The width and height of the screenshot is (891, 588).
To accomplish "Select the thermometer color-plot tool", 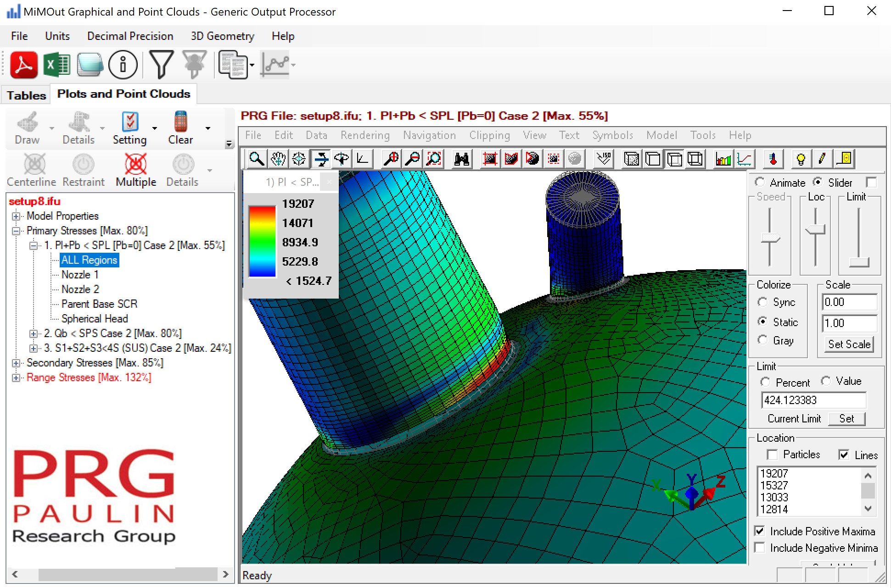I will click(x=773, y=159).
